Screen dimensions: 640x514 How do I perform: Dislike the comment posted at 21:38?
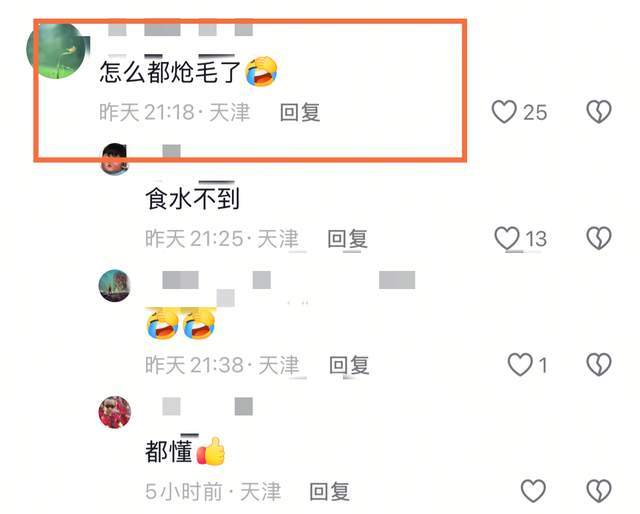[599, 364]
